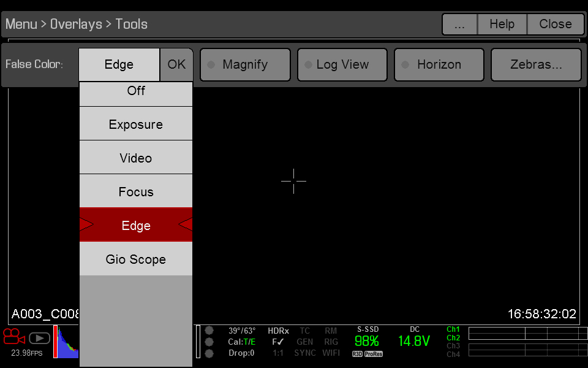Toggle the Magnify tool
The height and width of the screenshot is (368, 588).
pyautogui.click(x=245, y=64)
